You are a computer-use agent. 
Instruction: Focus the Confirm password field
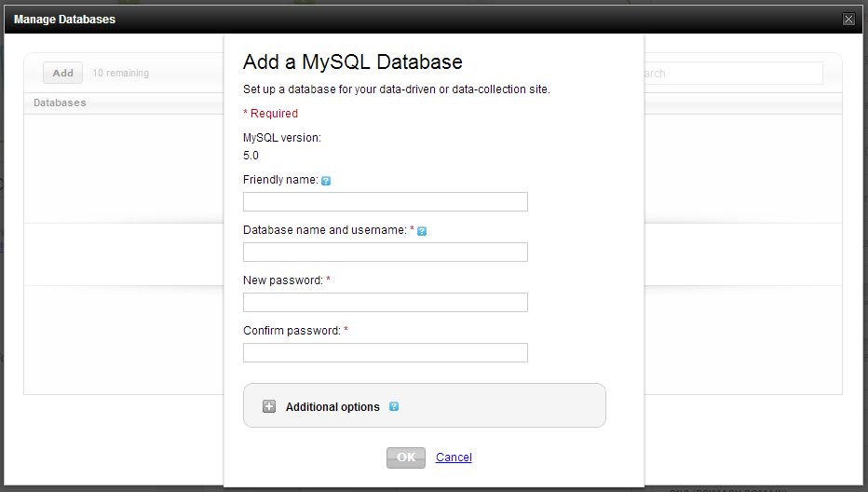click(386, 352)
